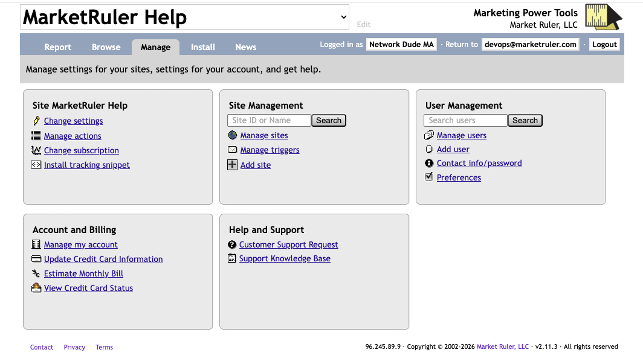Focus the Site ID or Name field
Image resolution: width=643 pixels, height=364 pixels.
[x=269, y=120]
